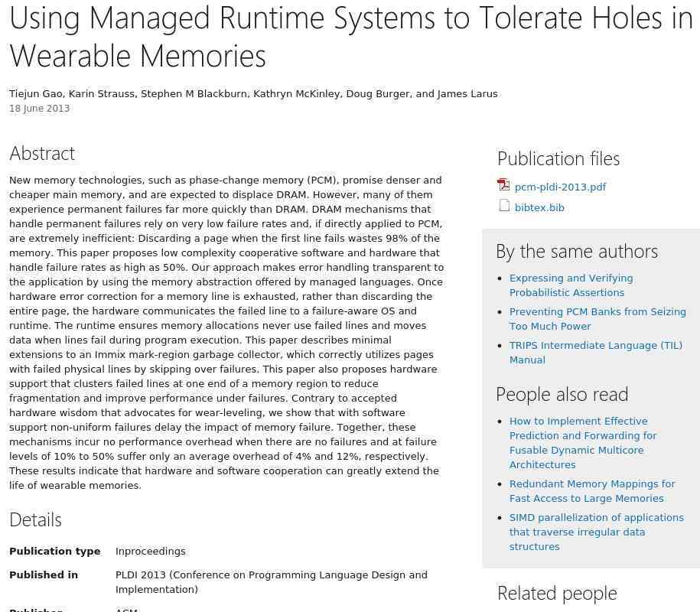Open SIMD parallelization of applications link
Viewport: 700px width, 612px height.
[x=596, y=532]
